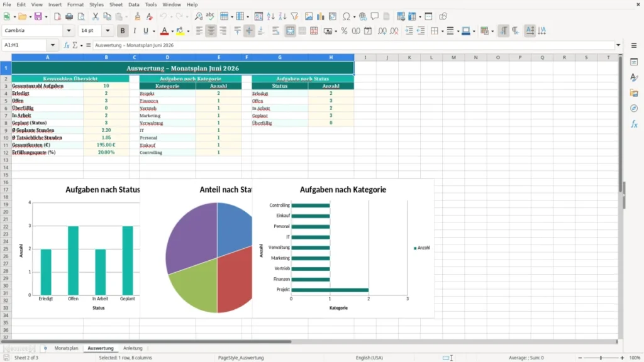Click the AutoFilter funnel icon
This screenshot has height=362, width=644.
point(294,16)
